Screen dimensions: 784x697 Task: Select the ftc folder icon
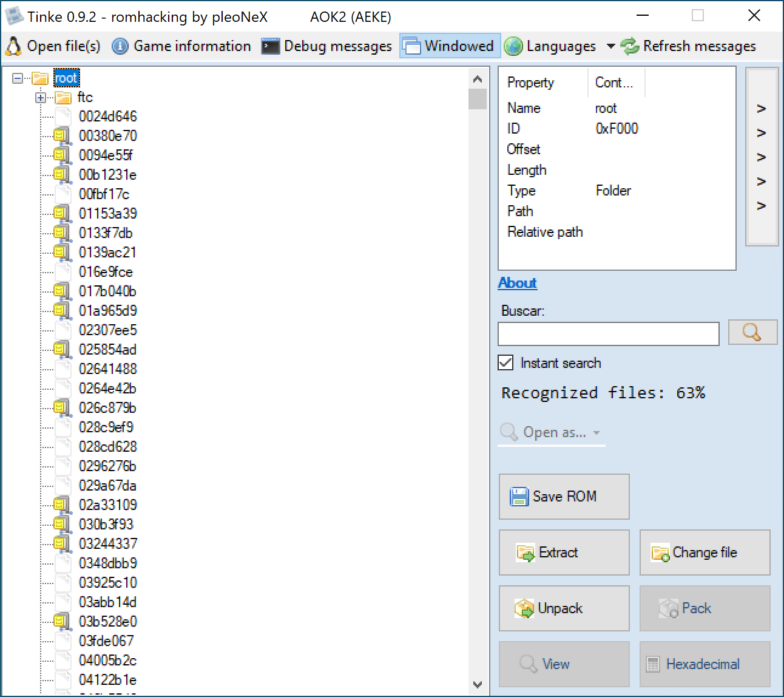pyautogui.click(x=63, y=97)
